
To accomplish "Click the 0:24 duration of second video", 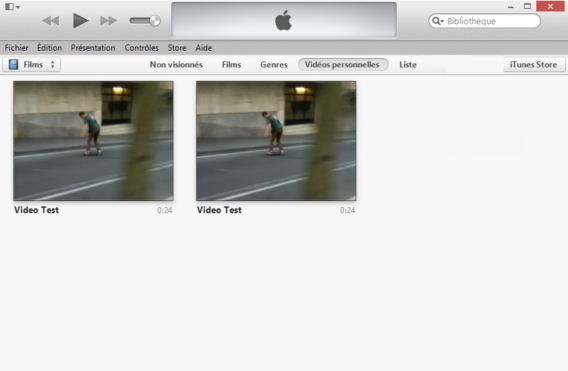I will (347, 210).
